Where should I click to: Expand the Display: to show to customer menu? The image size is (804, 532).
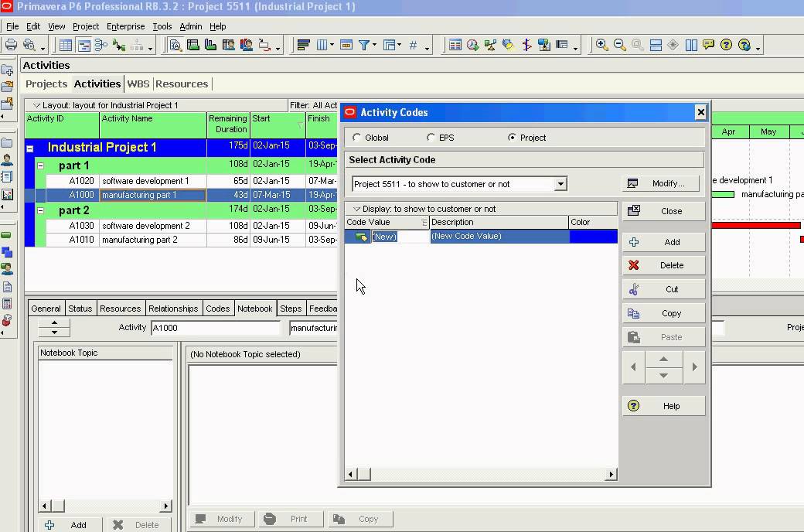pos(357,209)
